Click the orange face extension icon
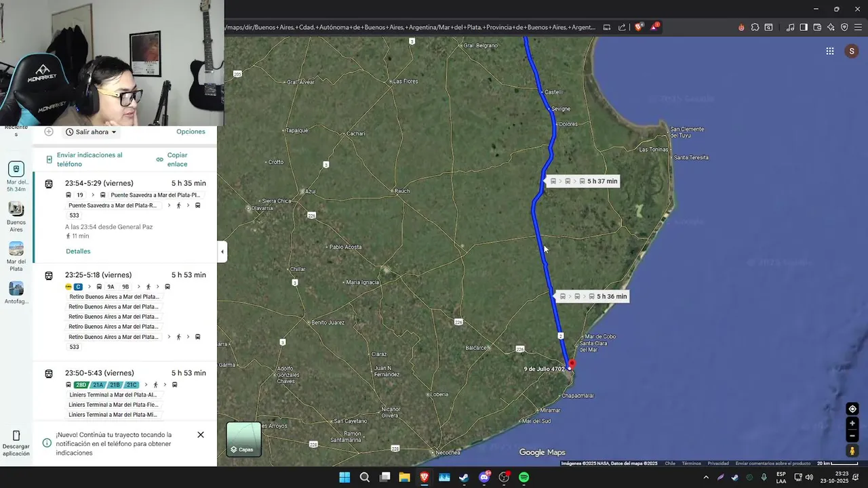This screenshot has height=488, width=868. [x=741, y=27]
